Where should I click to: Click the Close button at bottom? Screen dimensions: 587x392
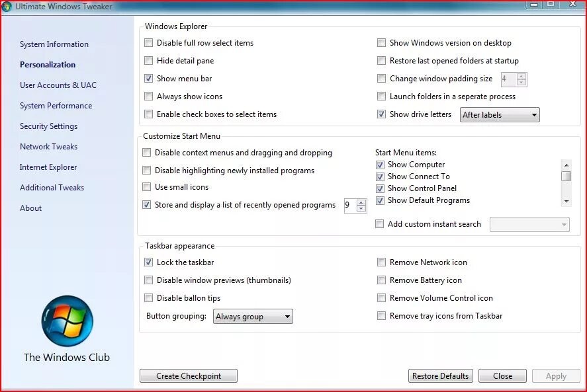click(x=503, y=376)
